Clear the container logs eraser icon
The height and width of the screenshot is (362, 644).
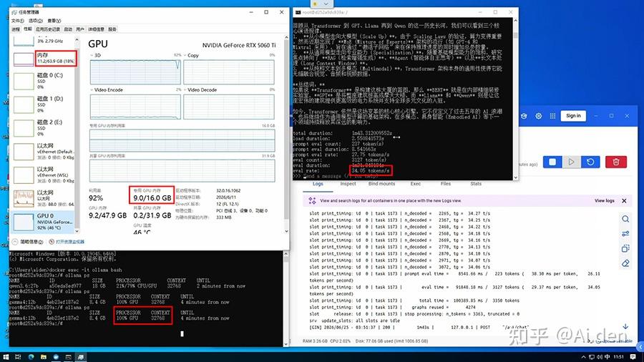point(625,263)
